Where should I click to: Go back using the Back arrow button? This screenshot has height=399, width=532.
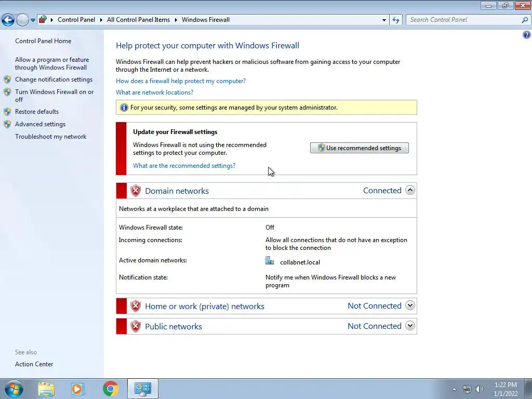pos(8,20)
